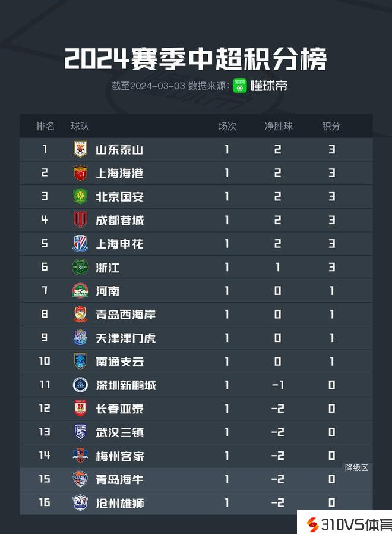Click the Shandong Taishan team logo
This screenshot has width=392, height=534.
coord(80,149)
